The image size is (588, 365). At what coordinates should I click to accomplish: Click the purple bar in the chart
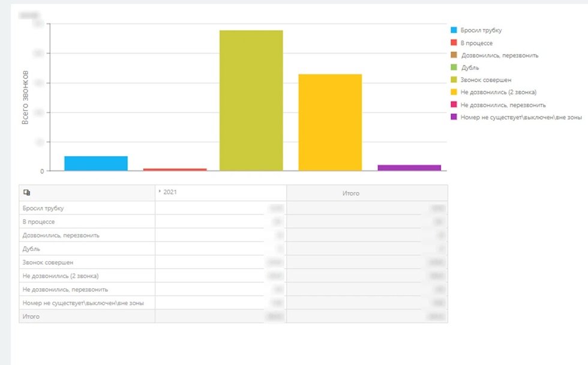[x=409, y=167]
